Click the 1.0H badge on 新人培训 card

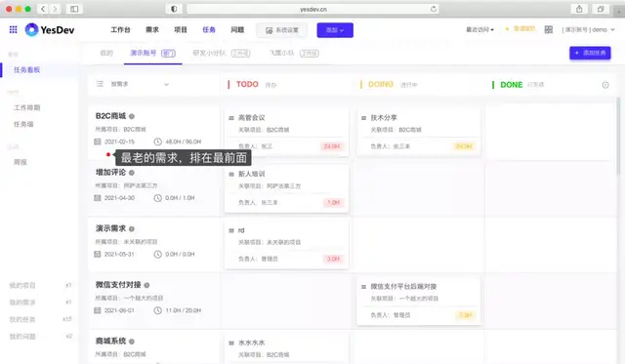pos(333,203)
